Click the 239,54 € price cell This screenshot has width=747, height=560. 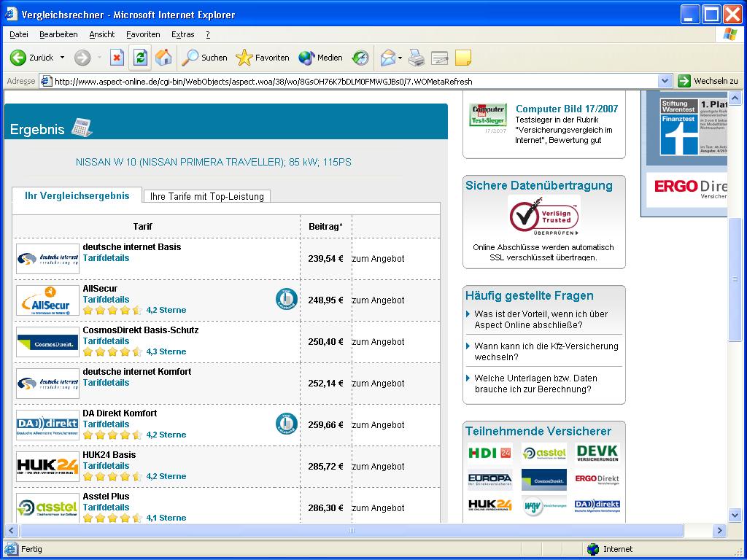click(326, 259)
